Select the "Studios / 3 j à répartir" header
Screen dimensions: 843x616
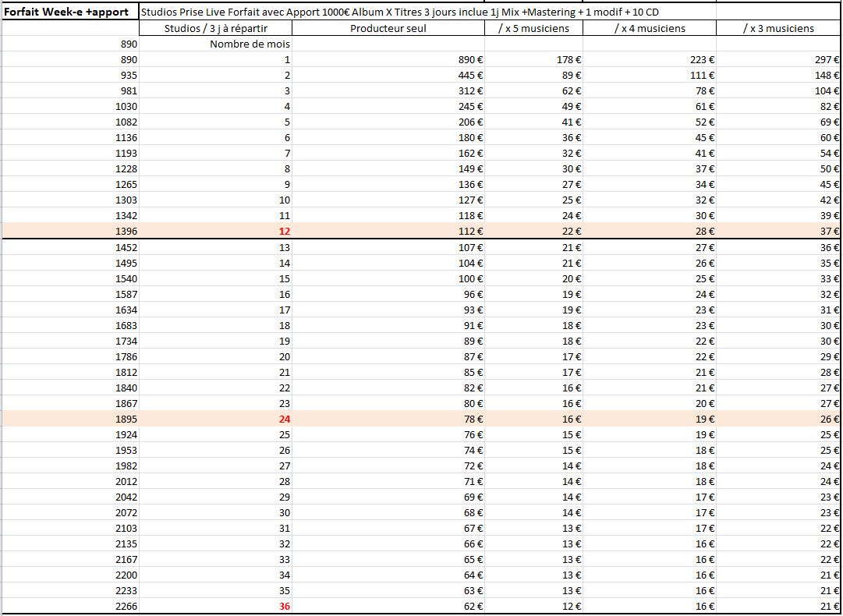click(216, 28)
